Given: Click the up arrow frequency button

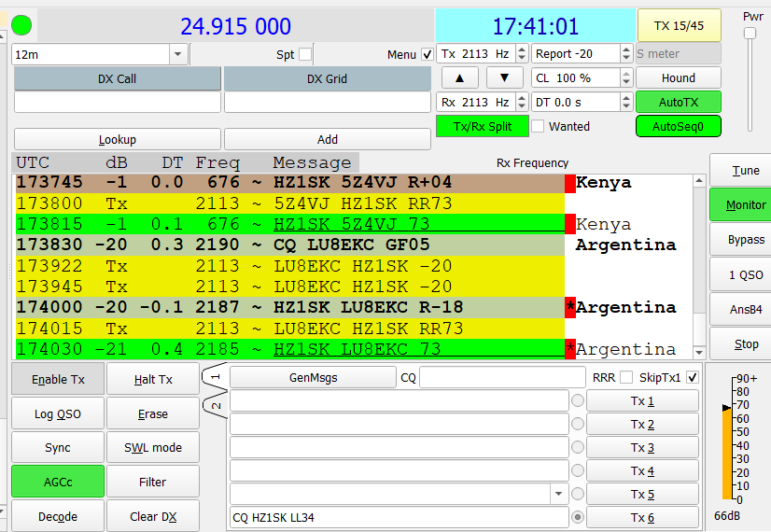Looking at the screenshot, I should click(x=460, y=77).
